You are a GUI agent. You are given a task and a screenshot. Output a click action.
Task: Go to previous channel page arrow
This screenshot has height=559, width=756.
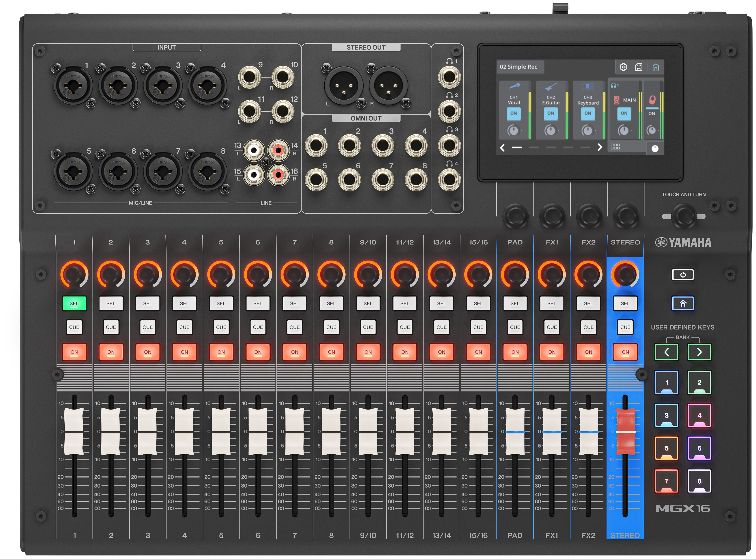pos(503,147)
